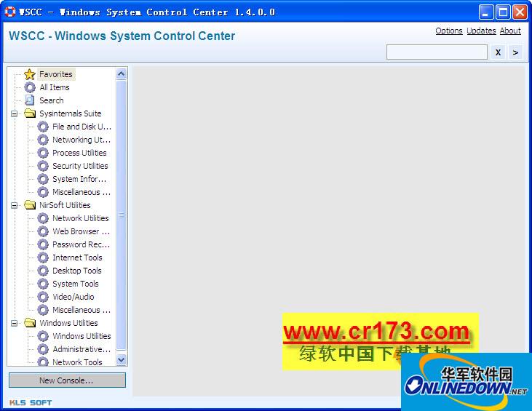Click the Administrative Tools gear icon

43,349
